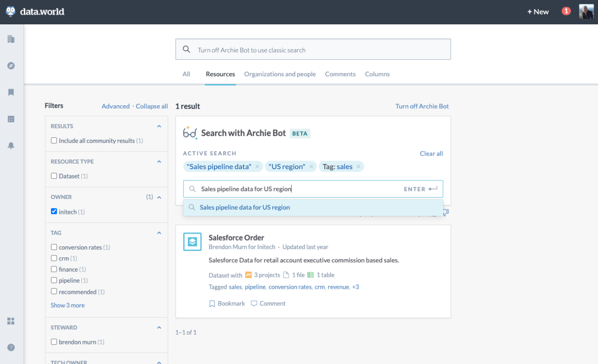Click the magnifier icon inside the Archie search box
598x364 pixels.
click(x=192, y=189)
